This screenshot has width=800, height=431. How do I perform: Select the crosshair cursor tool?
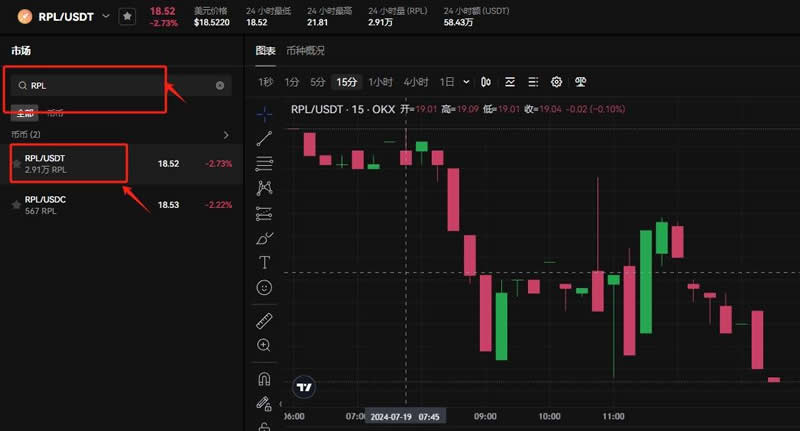pos(264,114)
